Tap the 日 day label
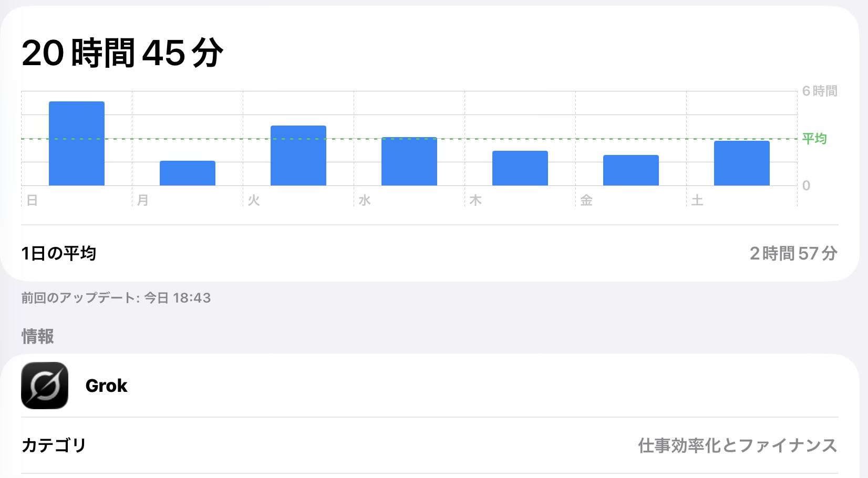The image size is (868, 478). click(x=32, y=200)
